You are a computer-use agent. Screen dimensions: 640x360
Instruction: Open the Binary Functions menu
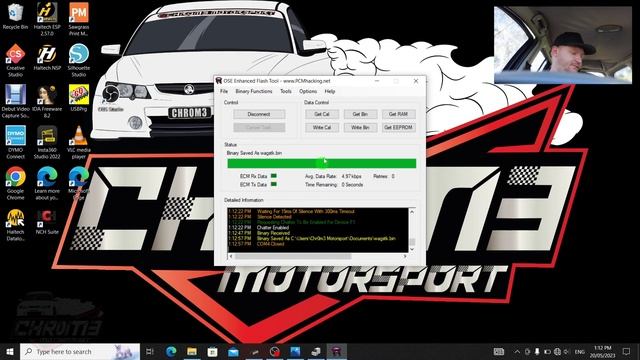point(253,91)
